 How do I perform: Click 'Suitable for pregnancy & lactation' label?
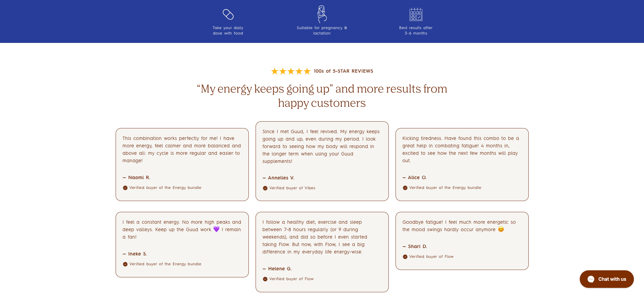[x=322, y=30]
